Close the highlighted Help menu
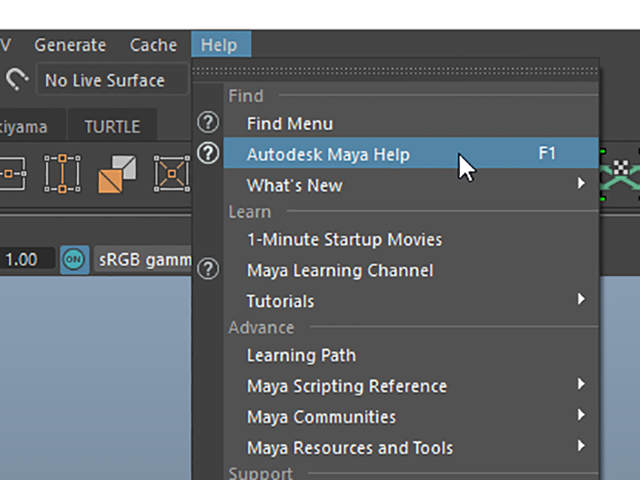 (x=221, y=44)
